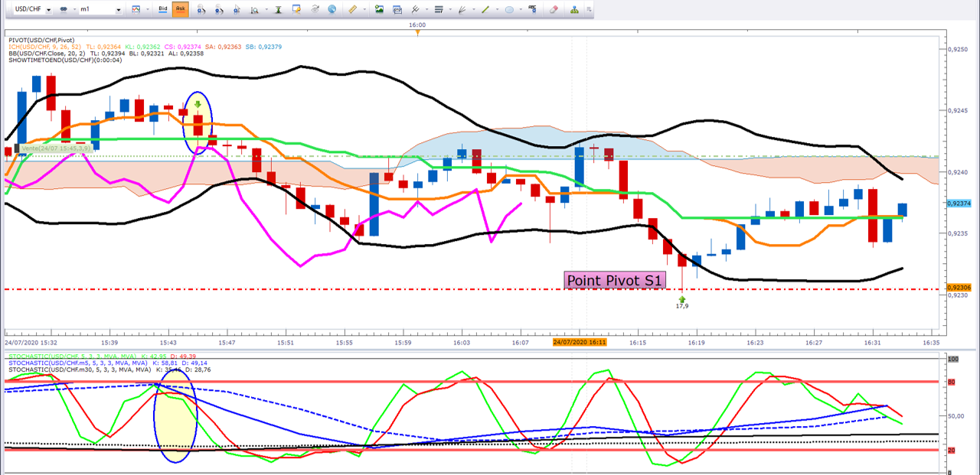Click the Point Pivot S1 chart label
The width and height of the screenshot is (980, 475).
click(614, 281)
